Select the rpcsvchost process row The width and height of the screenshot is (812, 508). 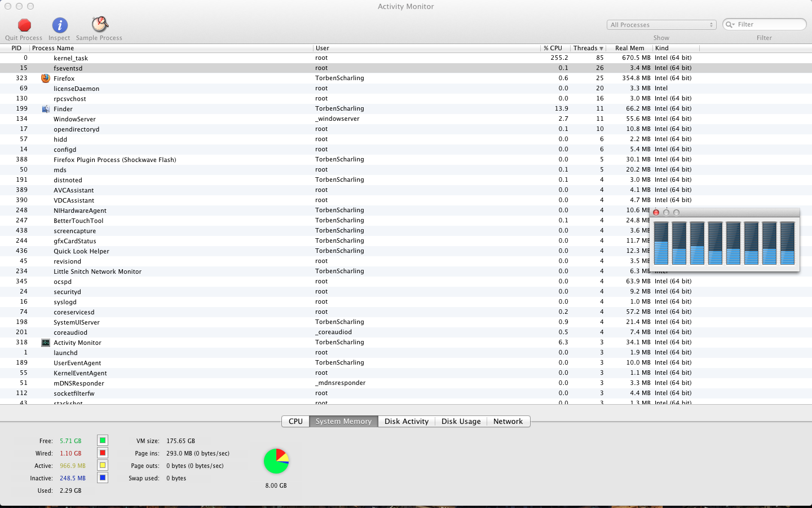pos(406,98)
